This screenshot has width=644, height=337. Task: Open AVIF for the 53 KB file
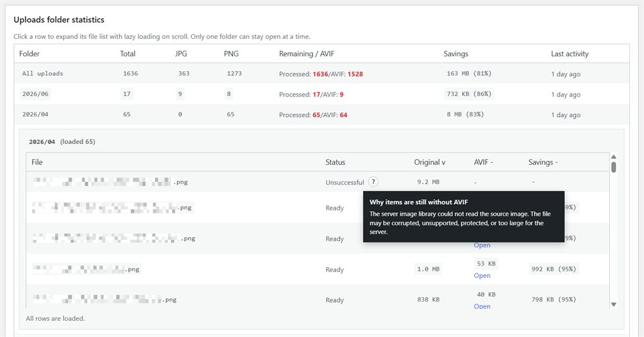tap(482, 275)
